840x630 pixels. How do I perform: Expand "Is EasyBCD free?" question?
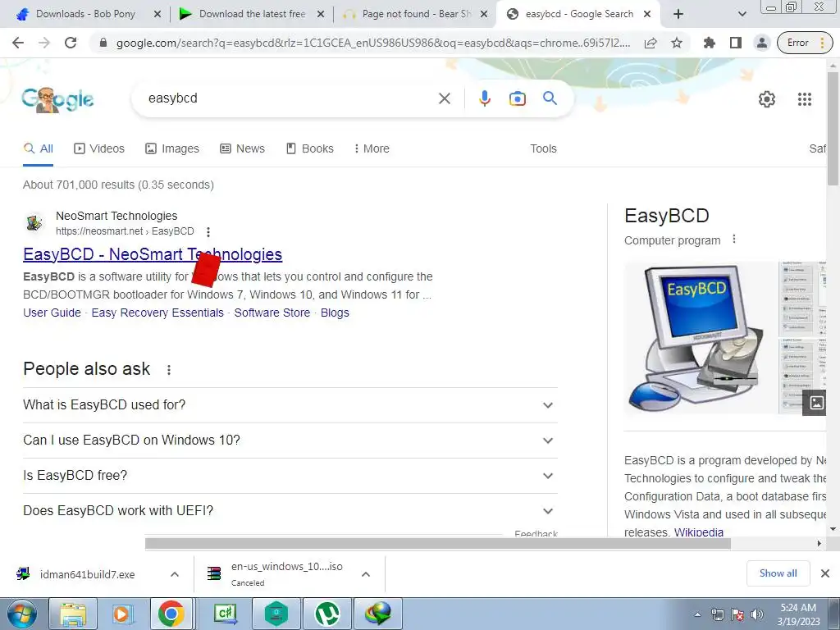(x=290, y=476)
